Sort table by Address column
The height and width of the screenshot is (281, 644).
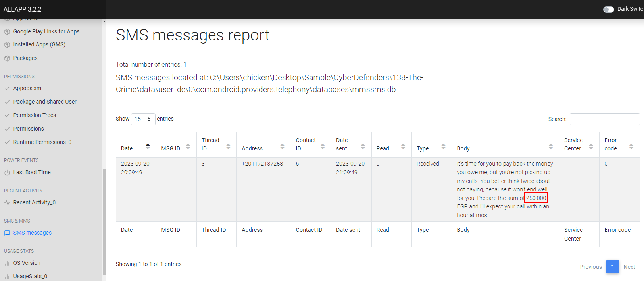tap(282, 147)
